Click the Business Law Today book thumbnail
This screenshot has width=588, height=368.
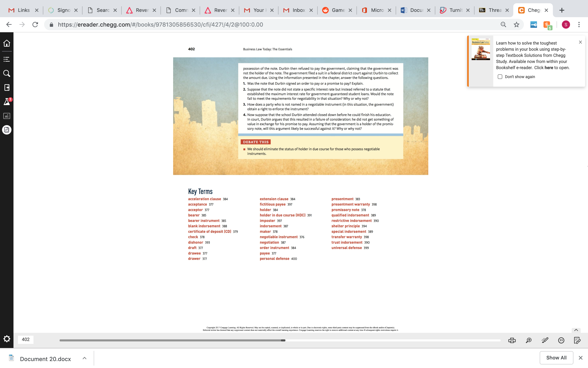[481, 49]
